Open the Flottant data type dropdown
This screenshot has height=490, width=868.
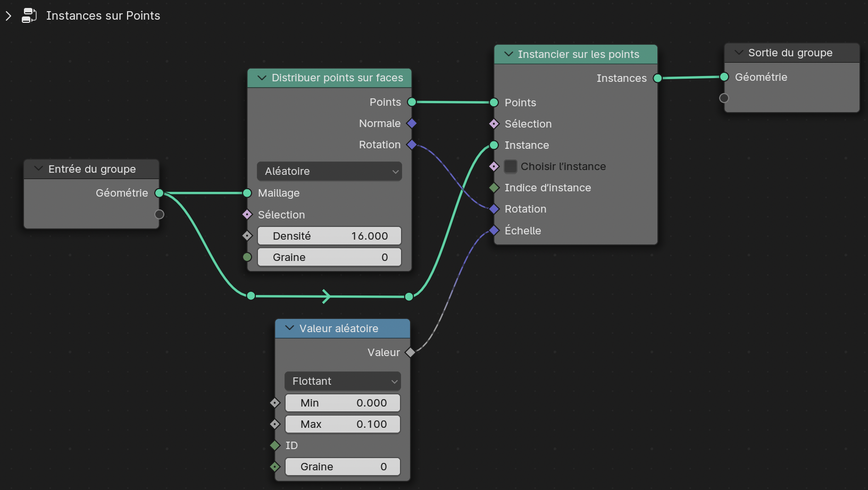click(343, 381)
